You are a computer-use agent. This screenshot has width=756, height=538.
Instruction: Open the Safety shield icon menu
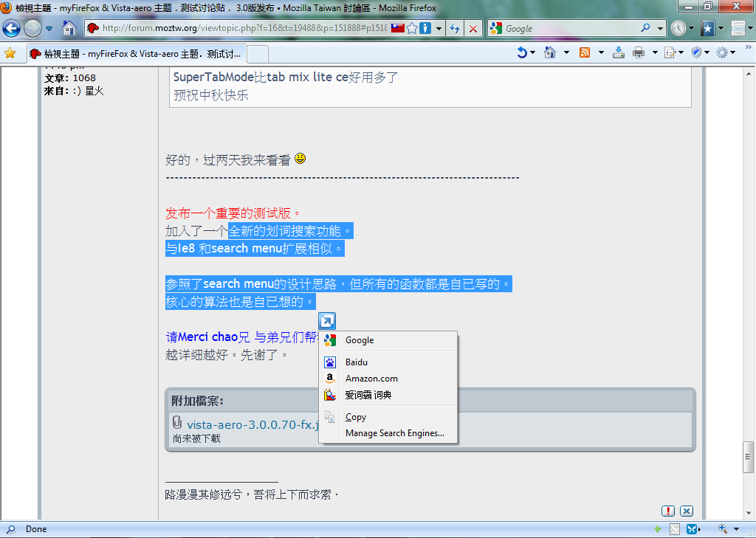point(696,52)
